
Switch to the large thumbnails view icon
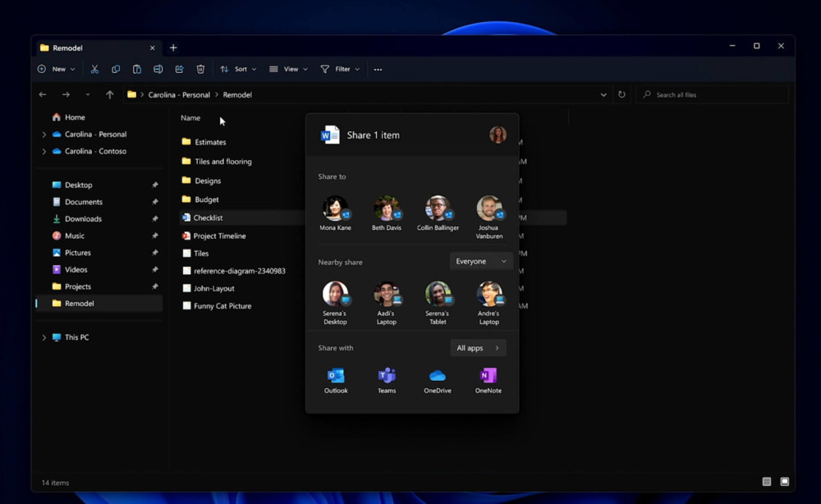[x=785, y=482]
